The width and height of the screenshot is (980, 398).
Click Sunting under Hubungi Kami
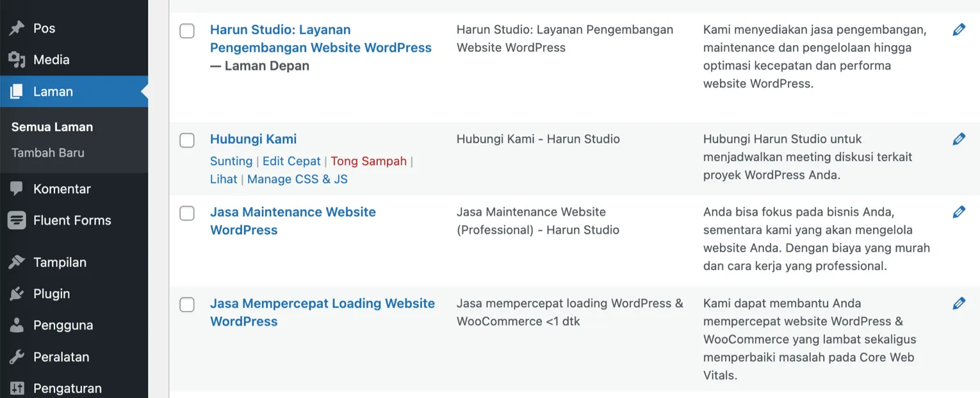pos(231,161)
